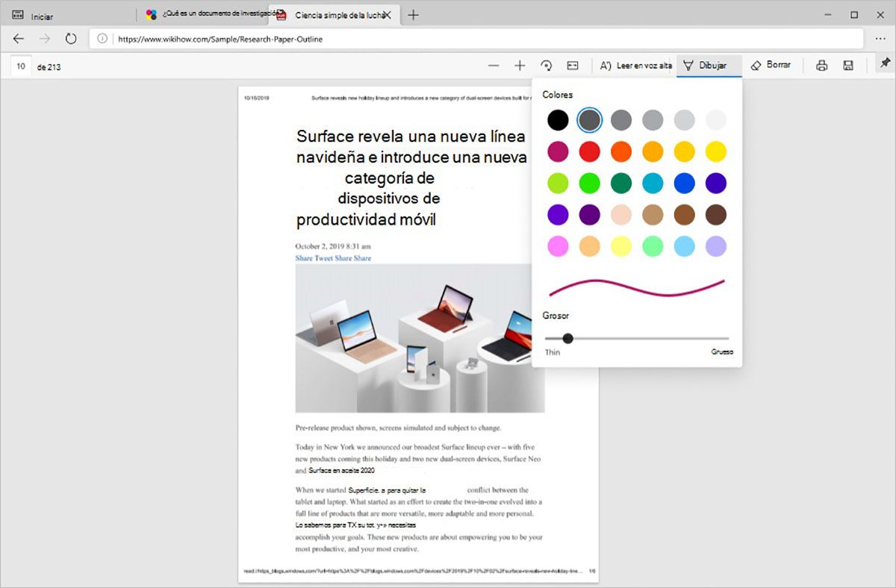Pin the PDF toolbar

885,63
